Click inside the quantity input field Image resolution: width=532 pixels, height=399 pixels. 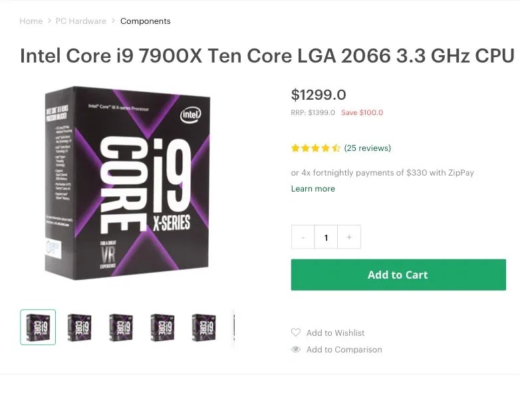pos(326,237)
